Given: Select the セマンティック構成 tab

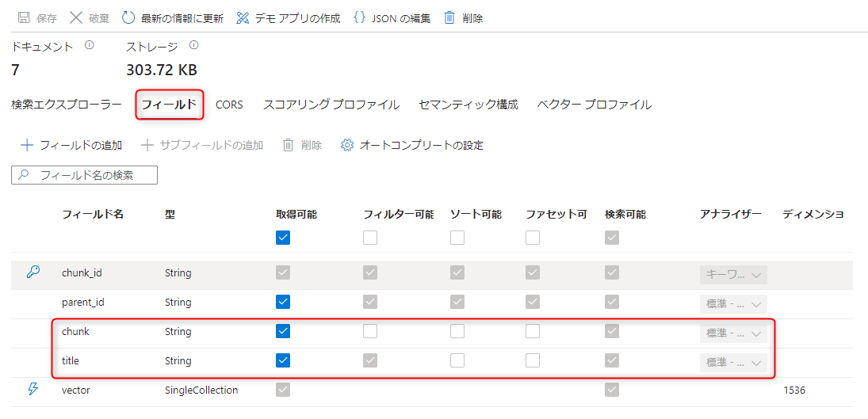Looking at the screenshot, I should pyautogui.click(x=468, y=105).
